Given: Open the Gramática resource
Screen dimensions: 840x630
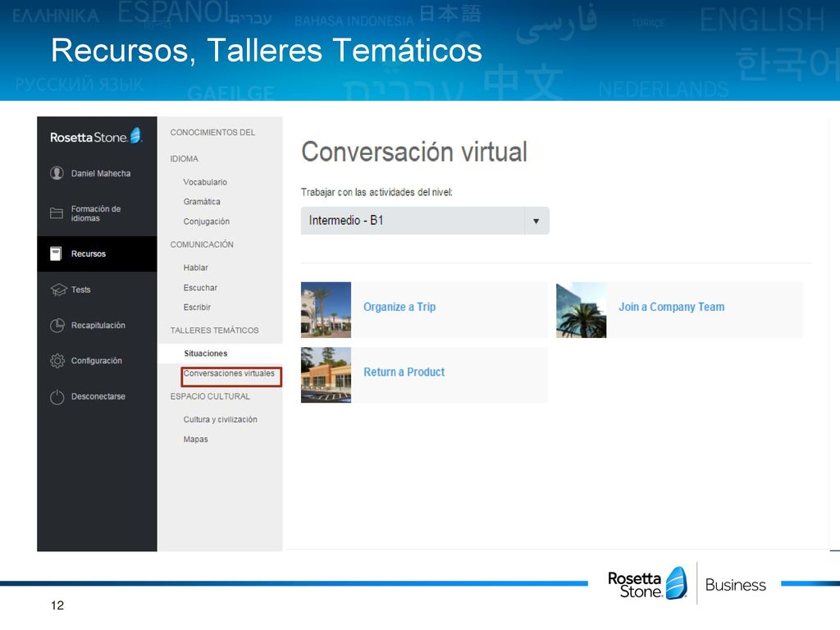Looking at the screenshot, I should click(202, 202).
